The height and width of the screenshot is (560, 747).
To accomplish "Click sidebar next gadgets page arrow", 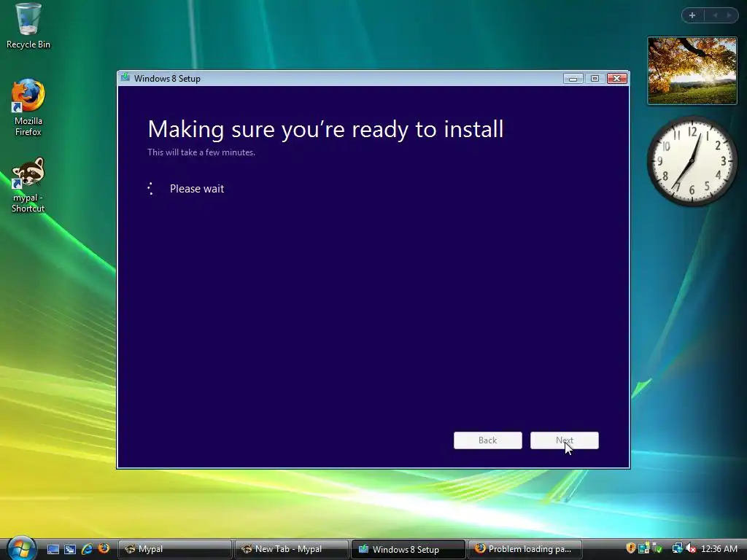I will click(729, 15).
